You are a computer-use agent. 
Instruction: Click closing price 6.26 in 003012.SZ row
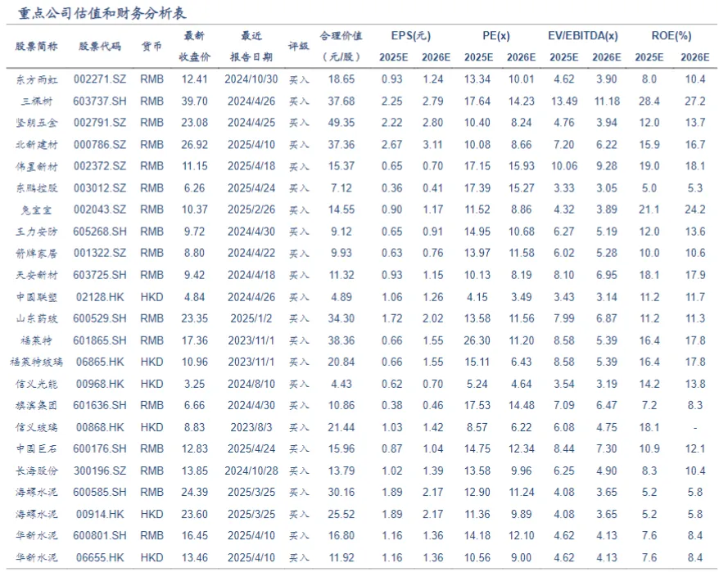[x=195, y=188]
